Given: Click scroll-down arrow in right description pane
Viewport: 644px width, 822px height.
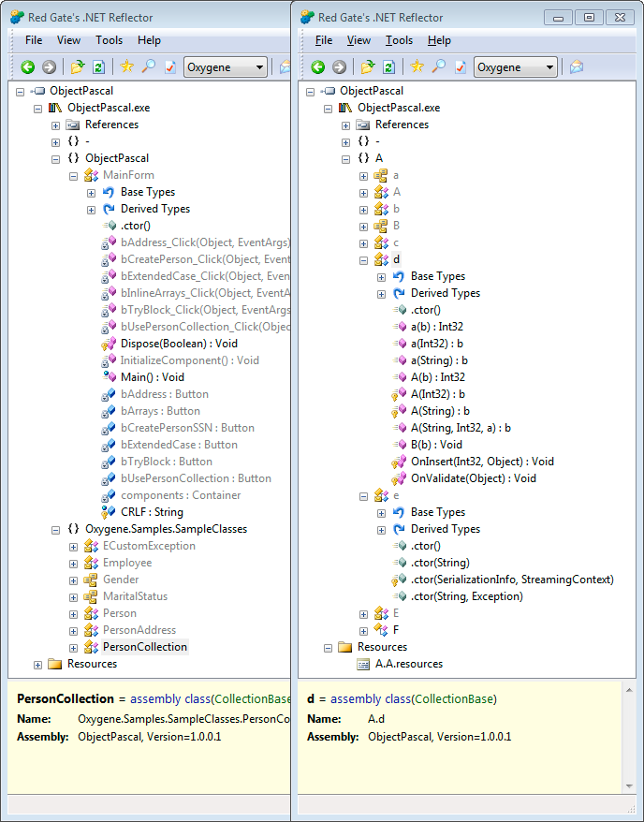Looking at the screenshot, I should 629,785.
